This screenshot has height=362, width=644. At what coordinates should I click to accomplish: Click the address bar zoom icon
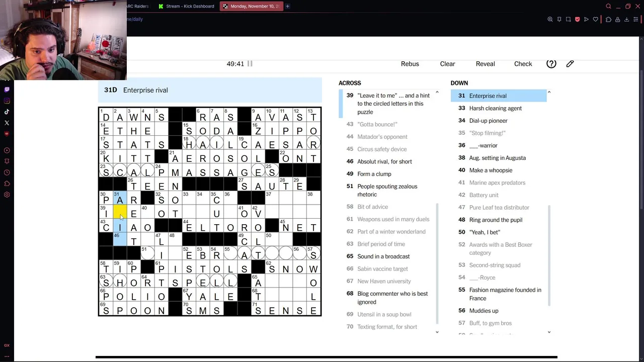550,19
